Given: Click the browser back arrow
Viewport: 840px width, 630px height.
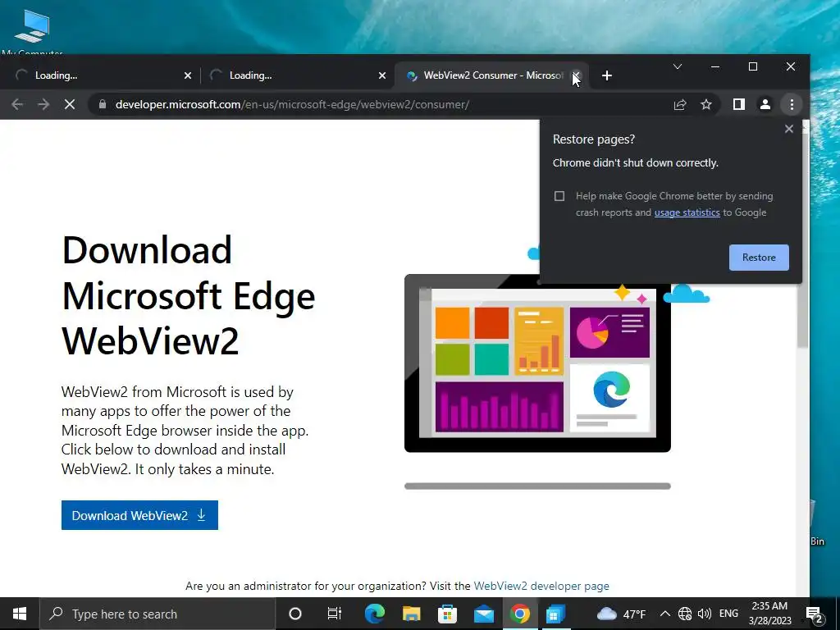Looking at the screenshot, I should coord(17,104).
